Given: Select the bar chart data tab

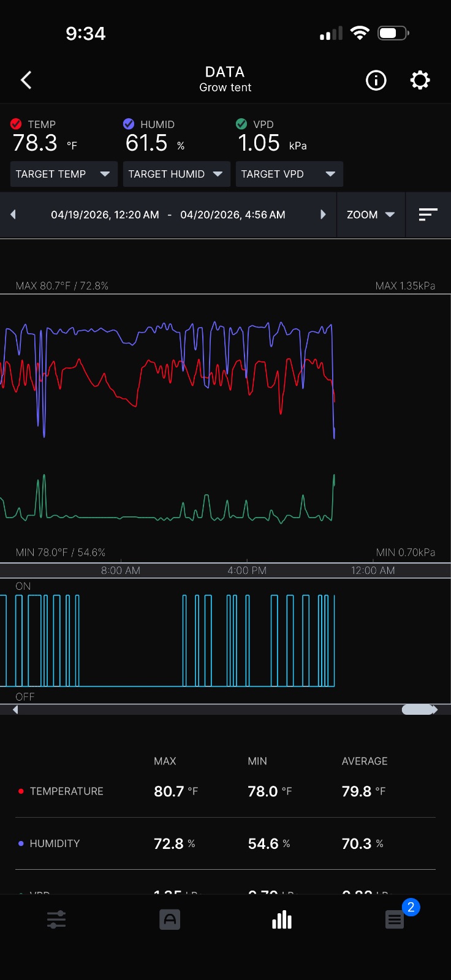Looking at the screenshot, I should (x=282, y=919).
